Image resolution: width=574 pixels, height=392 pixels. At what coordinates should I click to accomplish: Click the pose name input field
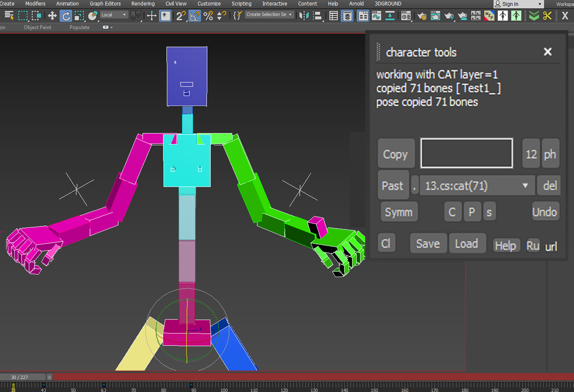[467, 153]
